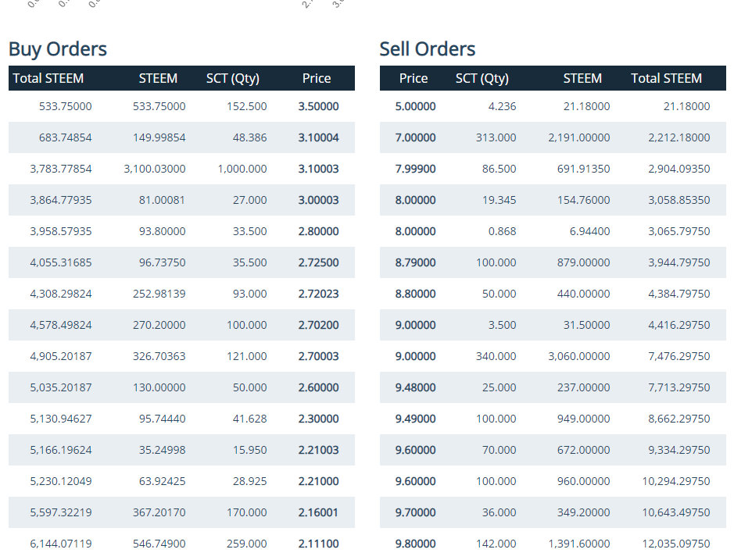
Task: Select buy price 2.30000
Action: coord(318,419)
